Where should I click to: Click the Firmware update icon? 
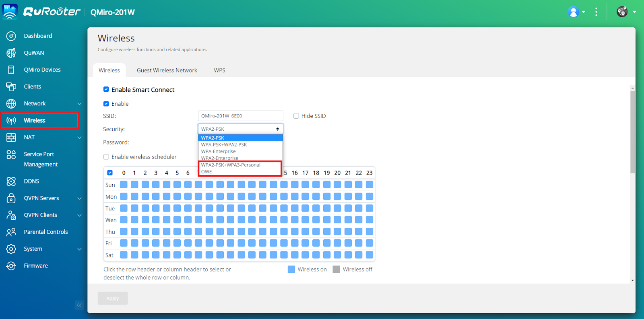point(11,266)
